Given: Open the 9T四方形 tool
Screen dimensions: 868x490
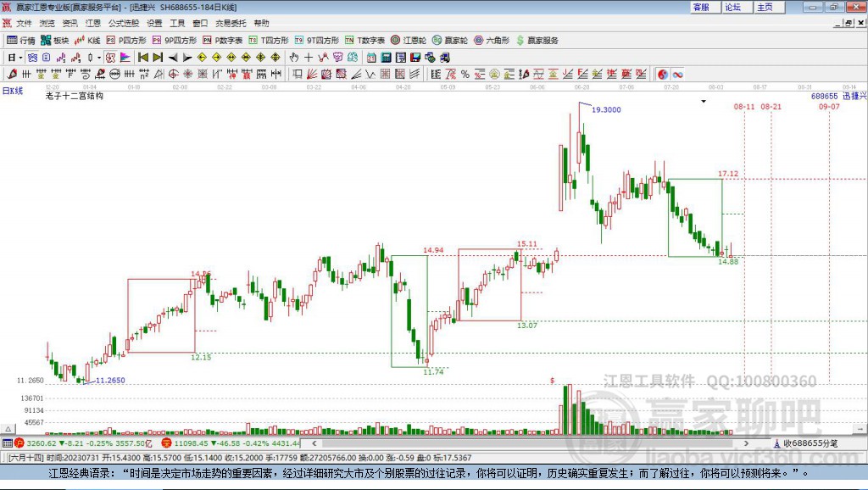Looking at the screenshot, I should [317, 41].
